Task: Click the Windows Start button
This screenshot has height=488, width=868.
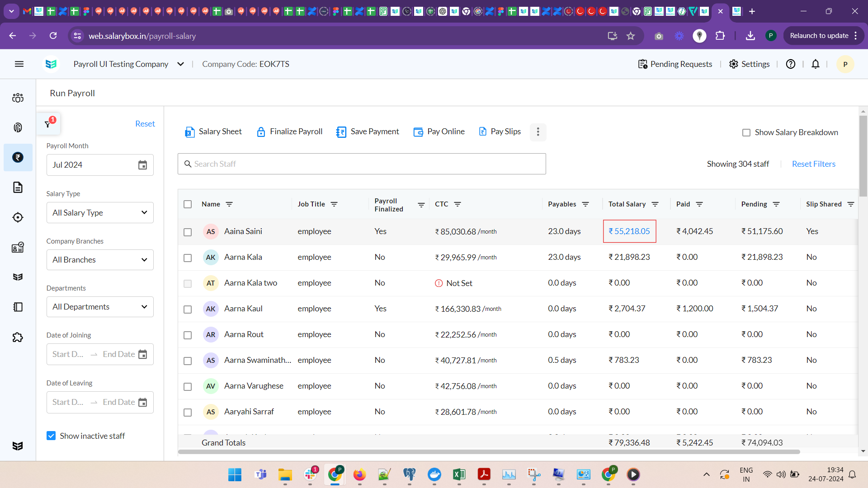Action: 235,474
